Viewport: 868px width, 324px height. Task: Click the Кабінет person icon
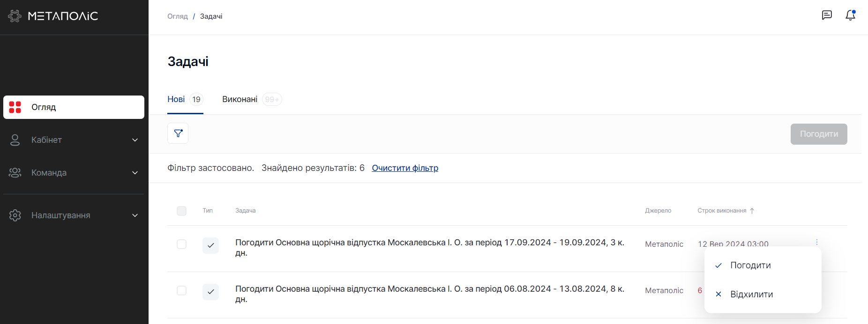coord(15,140)
